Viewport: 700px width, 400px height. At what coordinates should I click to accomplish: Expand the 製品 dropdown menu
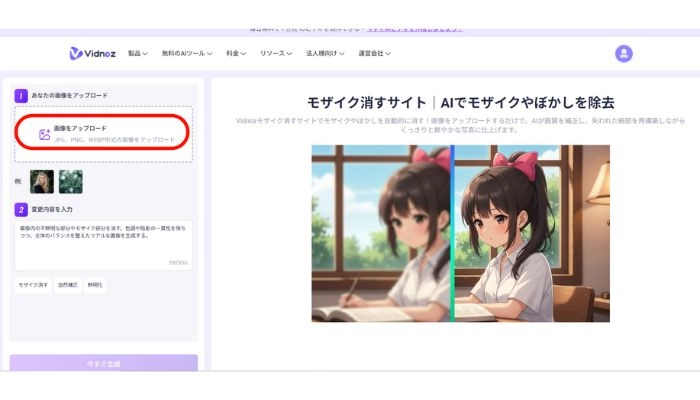click(138, 54)
